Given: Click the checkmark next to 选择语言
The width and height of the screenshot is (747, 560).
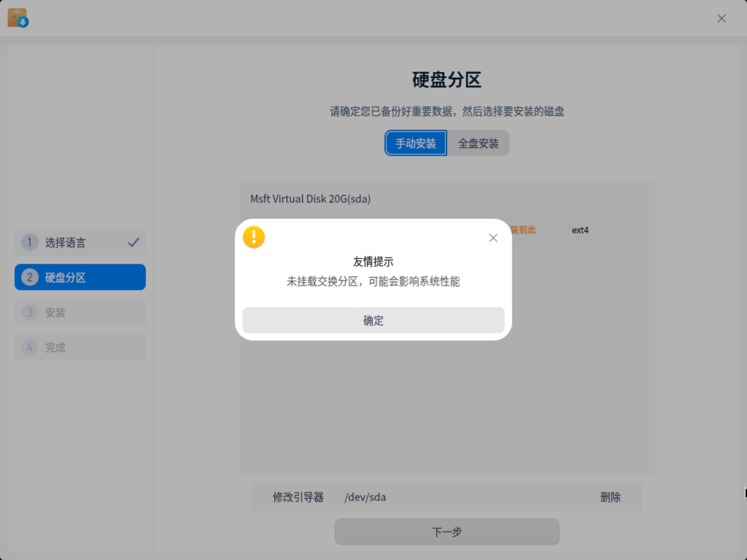Looking at the screenshot, I should coord(134,242).
